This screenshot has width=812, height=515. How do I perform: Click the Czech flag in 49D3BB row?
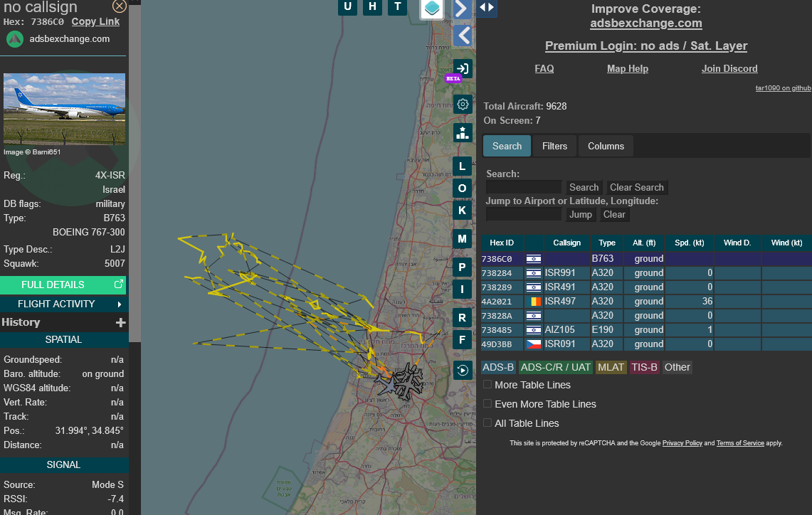pos(534,344)
